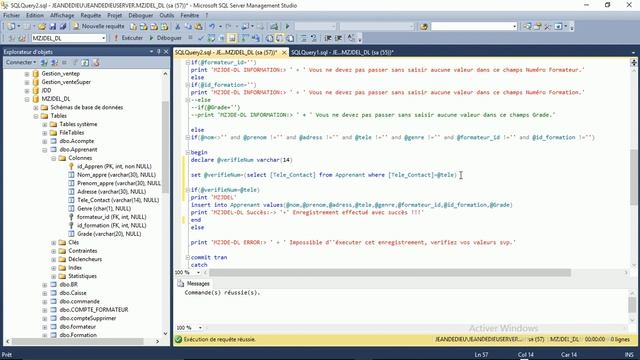The width and height of the screenshot is (640, 360).
Task: Undo the last edit with the Undo icon
Action: [x=212, y=27]
